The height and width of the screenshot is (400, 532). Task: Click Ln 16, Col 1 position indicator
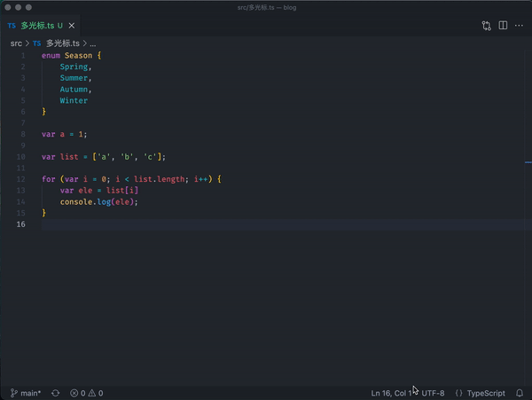pos(391,393)
